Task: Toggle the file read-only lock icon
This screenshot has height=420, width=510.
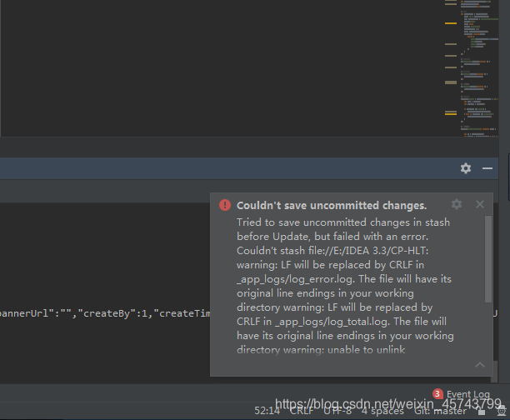Action: pyautogui.click(x=482, y=411)
